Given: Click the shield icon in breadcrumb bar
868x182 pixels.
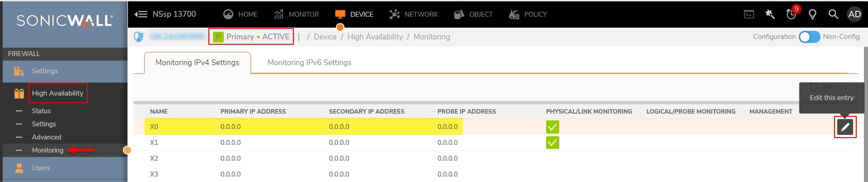Looking at the screenshot, I should pyautogui.click(x=139, y=37).
